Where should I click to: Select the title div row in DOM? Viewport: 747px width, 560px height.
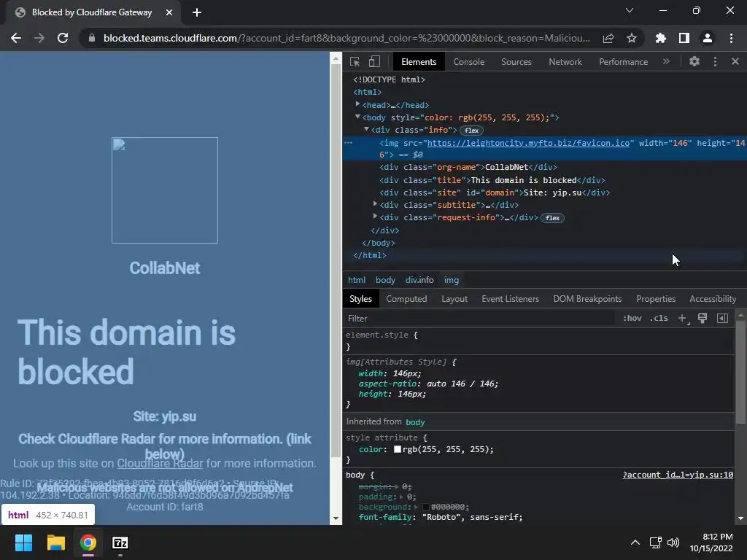click(x=492, y=180)
